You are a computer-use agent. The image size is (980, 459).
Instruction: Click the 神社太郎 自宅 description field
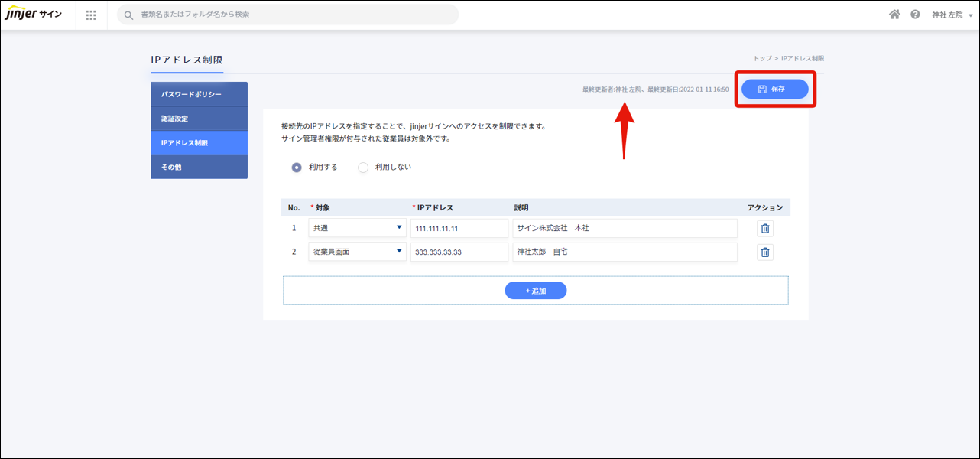coord(624,252)
